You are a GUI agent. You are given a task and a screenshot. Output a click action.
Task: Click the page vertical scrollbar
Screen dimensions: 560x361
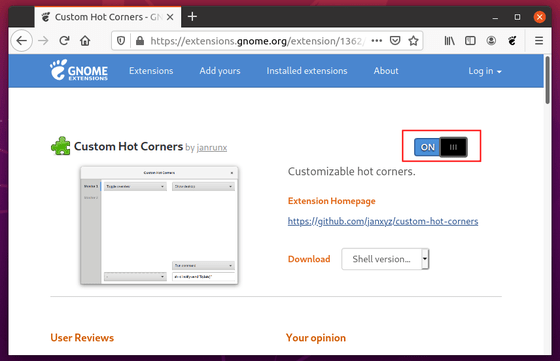click(548, 80)
